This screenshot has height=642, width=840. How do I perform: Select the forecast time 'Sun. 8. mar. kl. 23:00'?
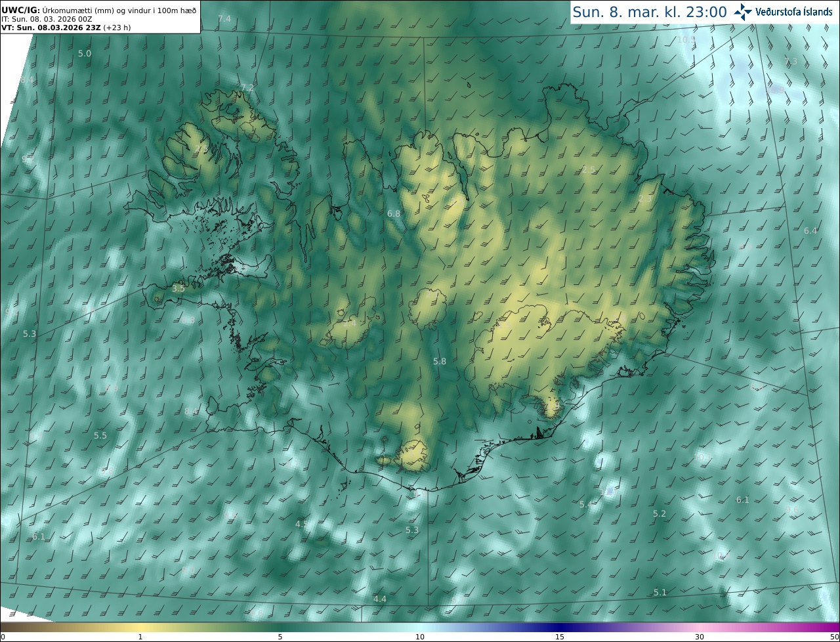pos(650,12)
